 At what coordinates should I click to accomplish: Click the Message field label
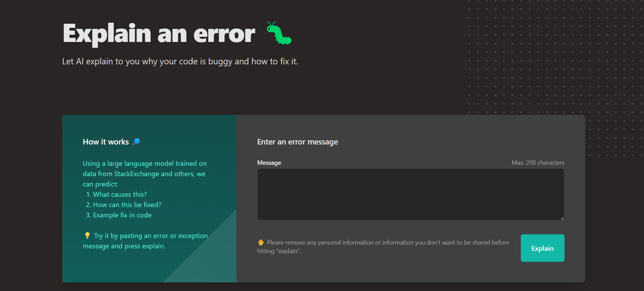tap(269, 163)
